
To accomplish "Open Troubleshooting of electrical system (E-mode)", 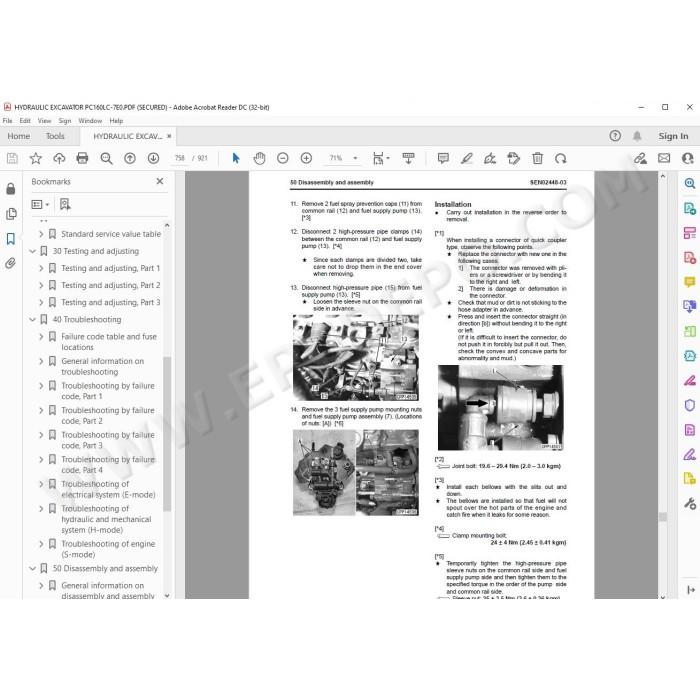I will [x=108, y=489].
